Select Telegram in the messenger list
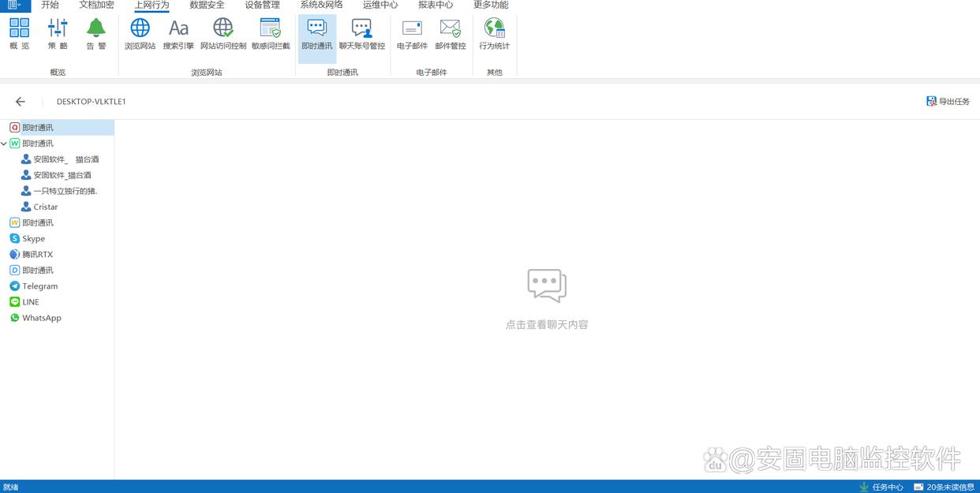The height and width of the screenshot is (493, 980). pos(39,286)
